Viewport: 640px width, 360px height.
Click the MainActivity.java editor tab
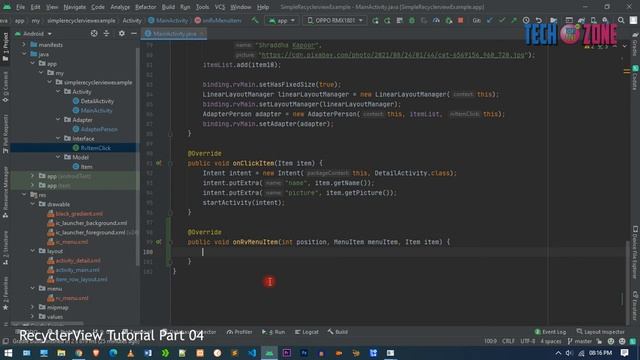174,33
